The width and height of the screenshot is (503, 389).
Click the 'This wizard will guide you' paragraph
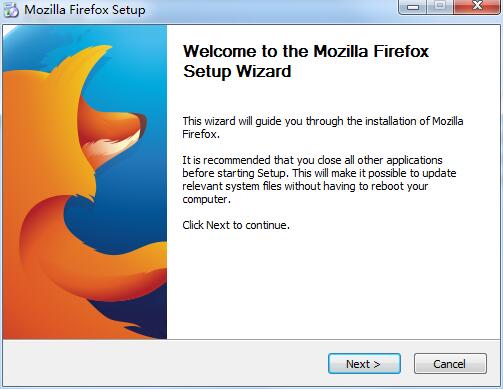323,128
